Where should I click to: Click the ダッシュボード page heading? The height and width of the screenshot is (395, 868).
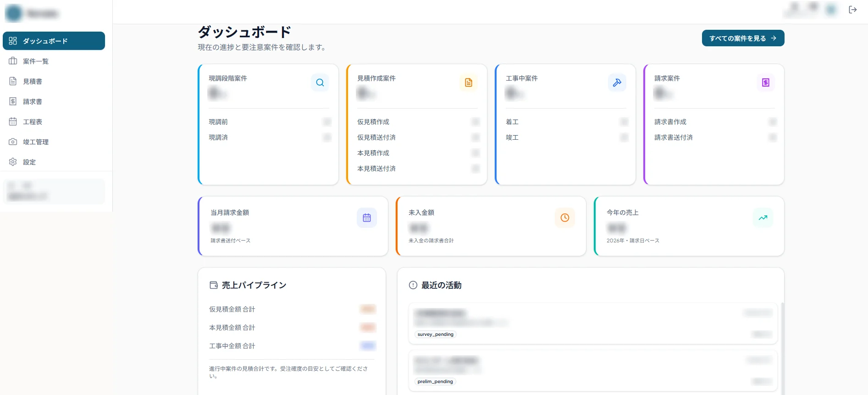coord(244,32)
